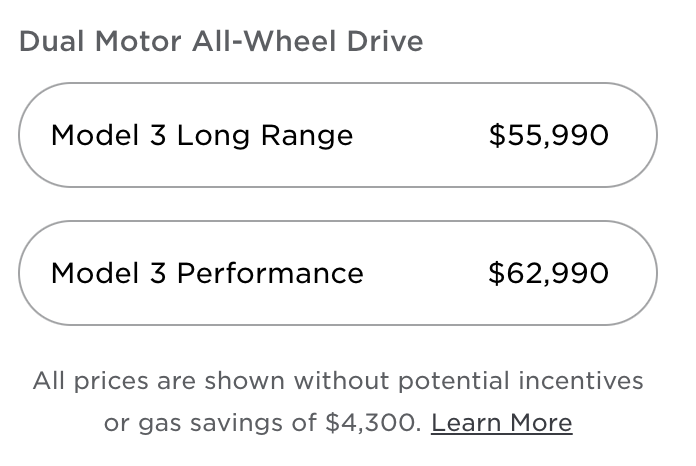Viewport: 696px width, 466px height.
Task: Click the $4,300 gas savings amount
Action: pyautogui.click(x=372, y=423)
